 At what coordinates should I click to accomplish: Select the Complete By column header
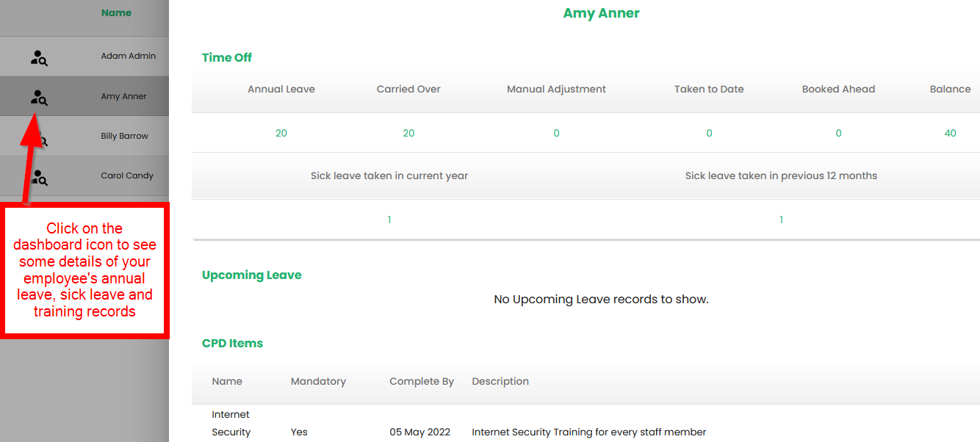click(x=421, y=381)
